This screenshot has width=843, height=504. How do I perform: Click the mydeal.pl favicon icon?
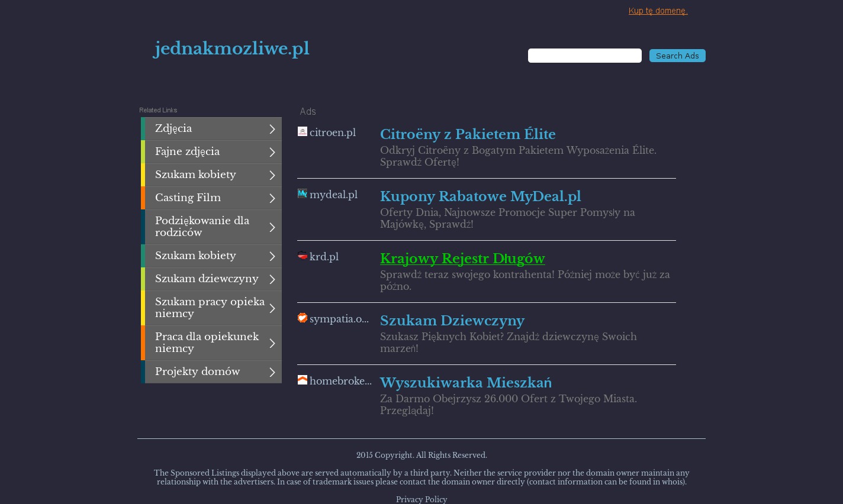pos(302,193)
